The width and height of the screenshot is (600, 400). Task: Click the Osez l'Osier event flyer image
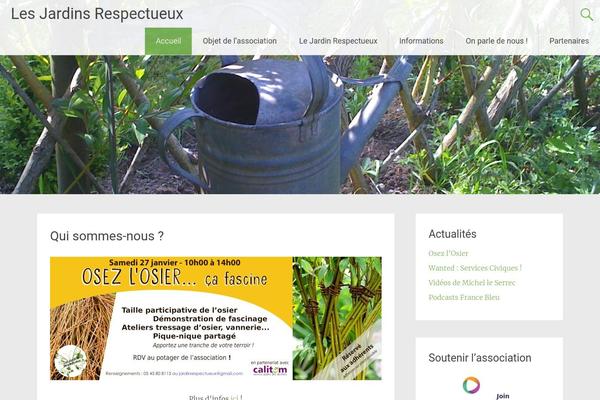216,318
